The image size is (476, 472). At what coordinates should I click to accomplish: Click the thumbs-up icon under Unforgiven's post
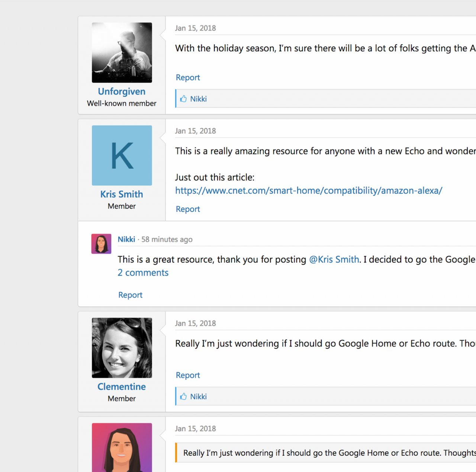tap(183, 99)
